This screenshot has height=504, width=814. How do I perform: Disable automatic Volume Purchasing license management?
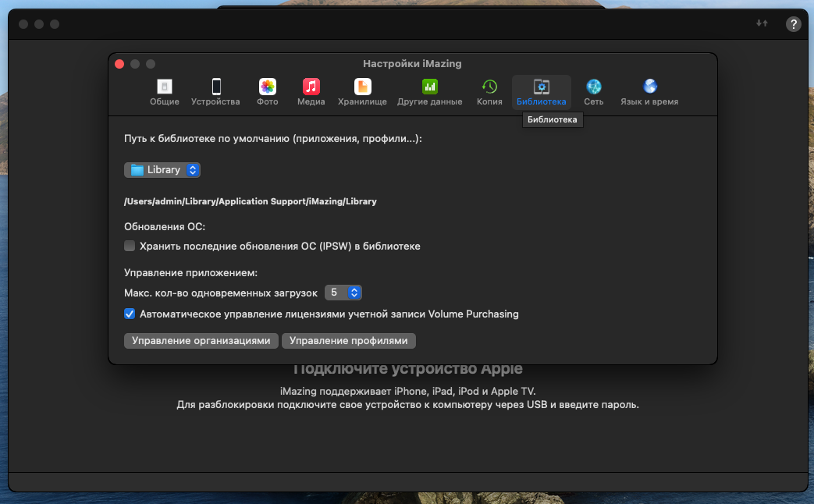130,314
